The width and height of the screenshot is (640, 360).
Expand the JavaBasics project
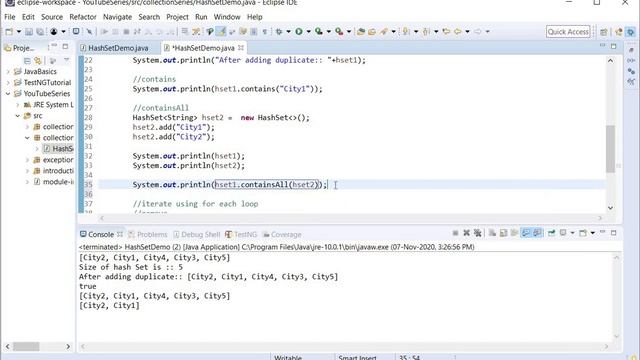pos(8,71)
